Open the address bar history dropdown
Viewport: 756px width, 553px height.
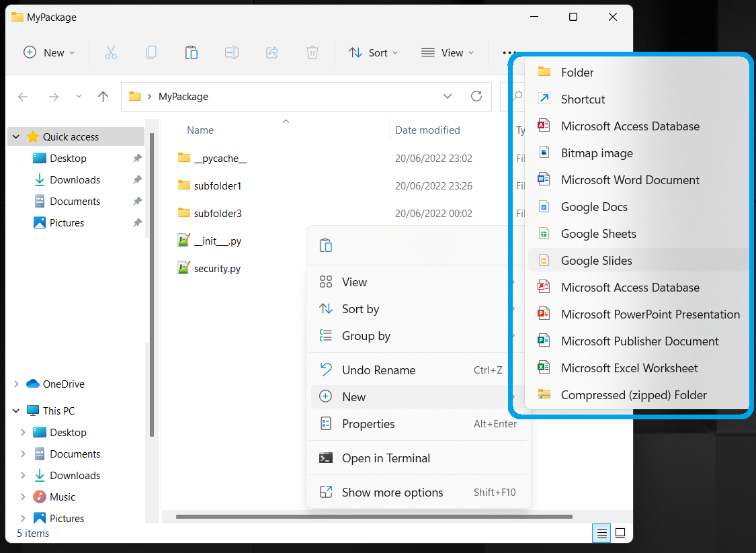pos(448,96)
